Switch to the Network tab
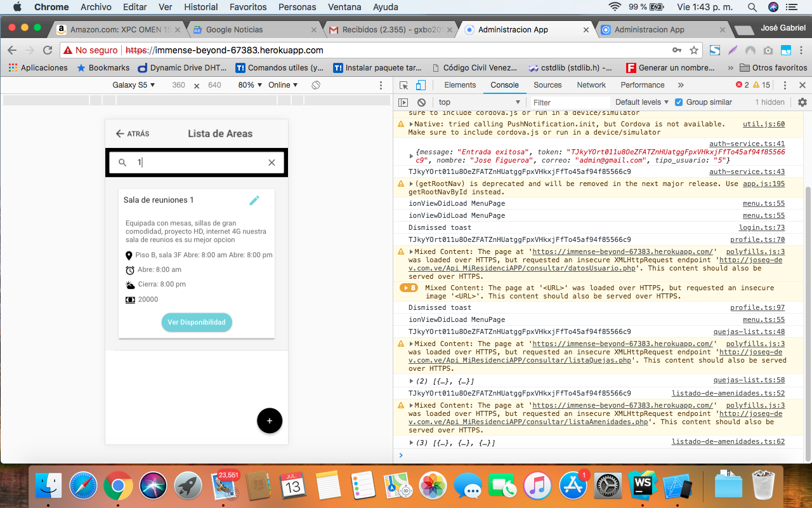Image resolution: width=812 pixels, height=508 pixels. tap(591, 85)
